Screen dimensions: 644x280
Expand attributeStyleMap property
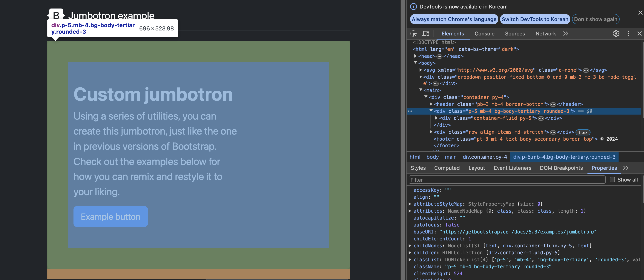click(x=410, y=204)
